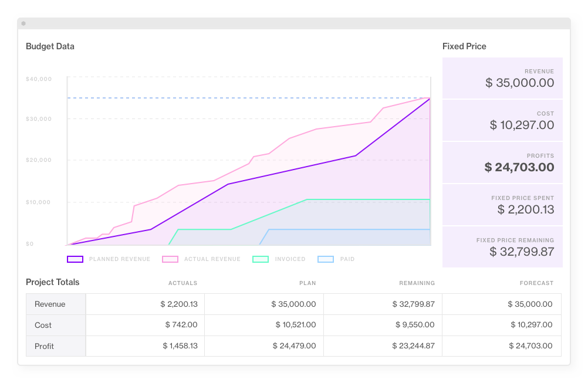Click the Revenue $ 35,000.00 card
The width and height of the screenshot is (588, 383).
pyautogui.click(x=502, y=78)
